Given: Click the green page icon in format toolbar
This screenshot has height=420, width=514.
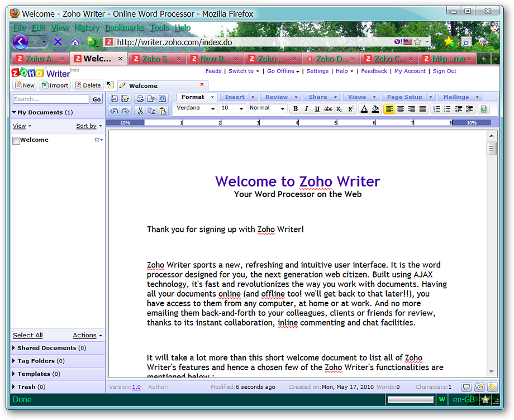Looking at the screenshot, I should 484,109.
